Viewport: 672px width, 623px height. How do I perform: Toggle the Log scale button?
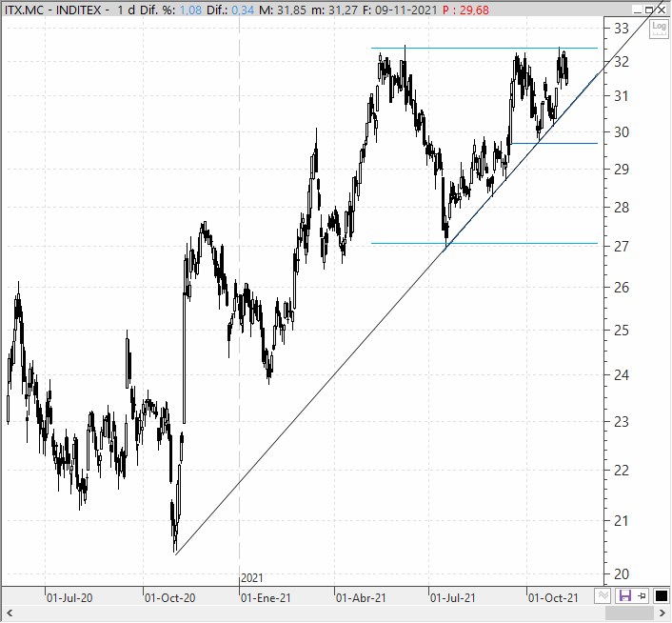(659, 29)
